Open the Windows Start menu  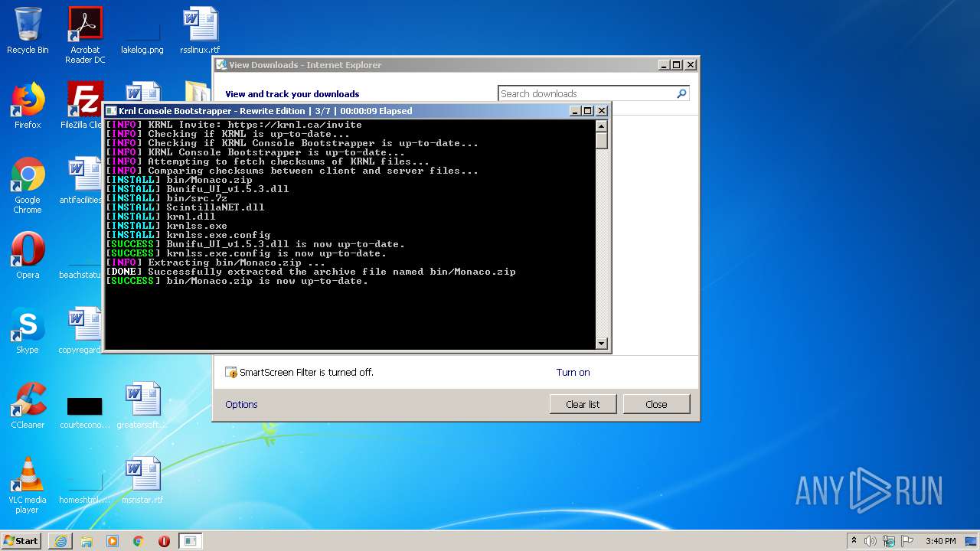21,541
